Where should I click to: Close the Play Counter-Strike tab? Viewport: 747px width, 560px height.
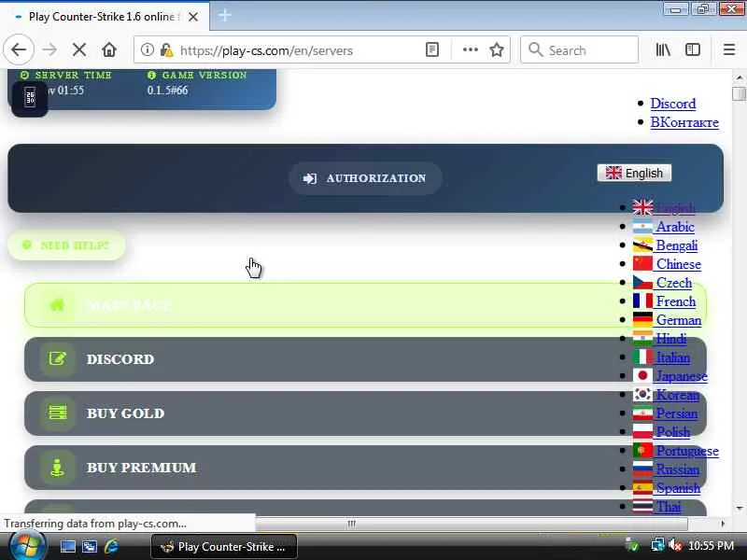click(x=193, y=17)
